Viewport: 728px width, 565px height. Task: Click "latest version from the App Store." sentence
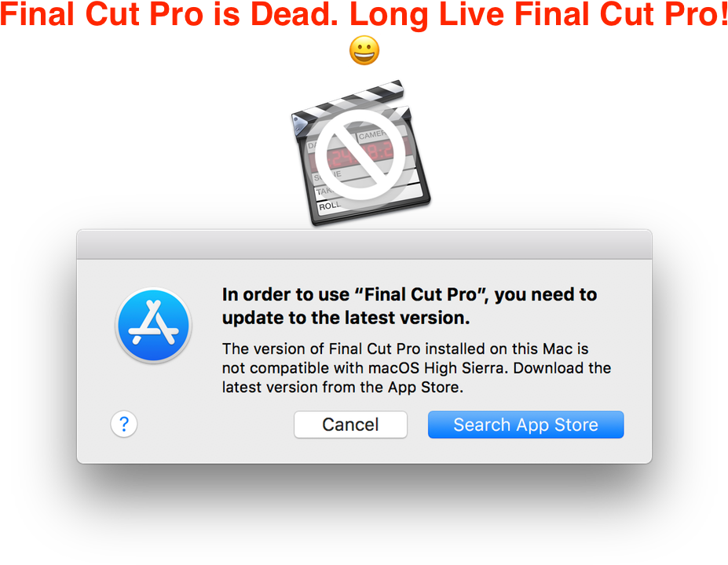coord(342,387)
